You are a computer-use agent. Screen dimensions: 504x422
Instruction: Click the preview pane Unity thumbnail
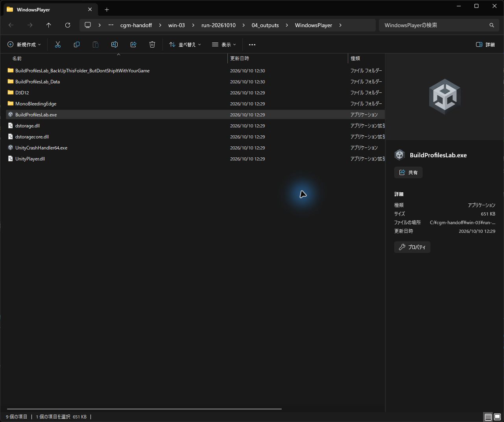coord(445,96)
